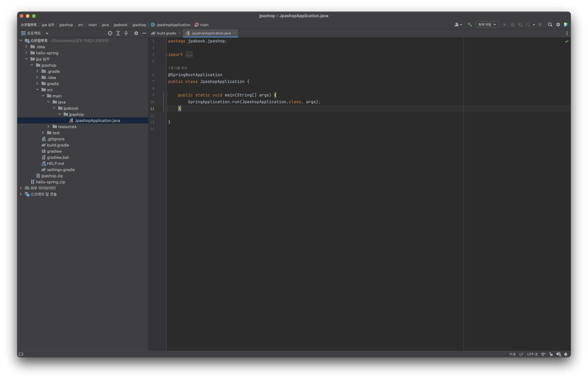Switch to the build.gradle tab

(166, 33)
